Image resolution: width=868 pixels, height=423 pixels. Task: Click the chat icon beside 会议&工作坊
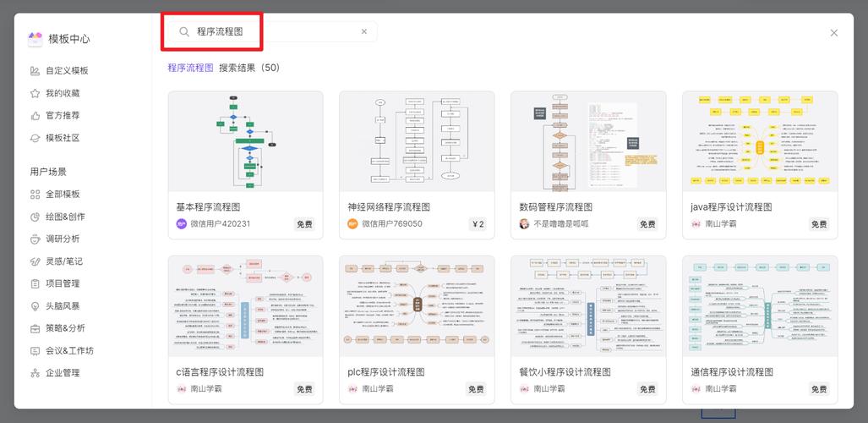point(35,350)
